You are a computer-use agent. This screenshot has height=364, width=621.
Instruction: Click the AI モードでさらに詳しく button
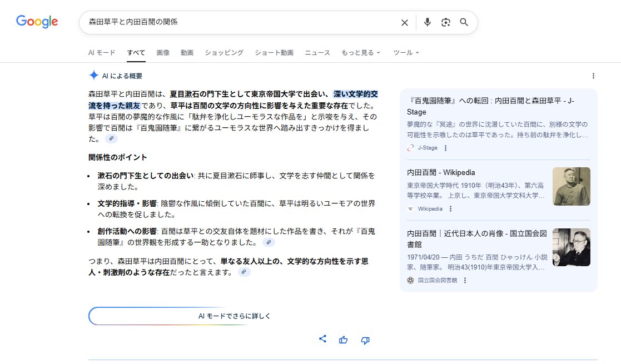click(x=234, y=316)
